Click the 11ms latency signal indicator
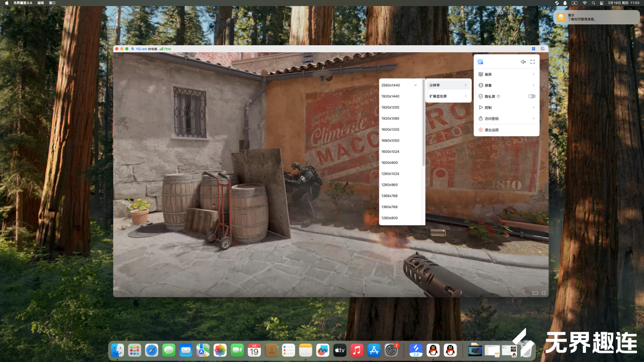The height and width of the screenshot is (362, 644). [x=165, y=49]
